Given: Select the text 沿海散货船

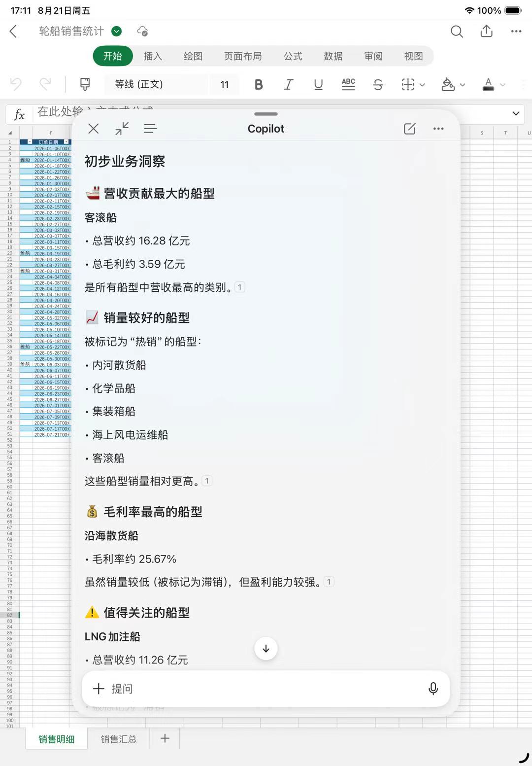Looking at the screenshot, I should [x=111, y=535].
